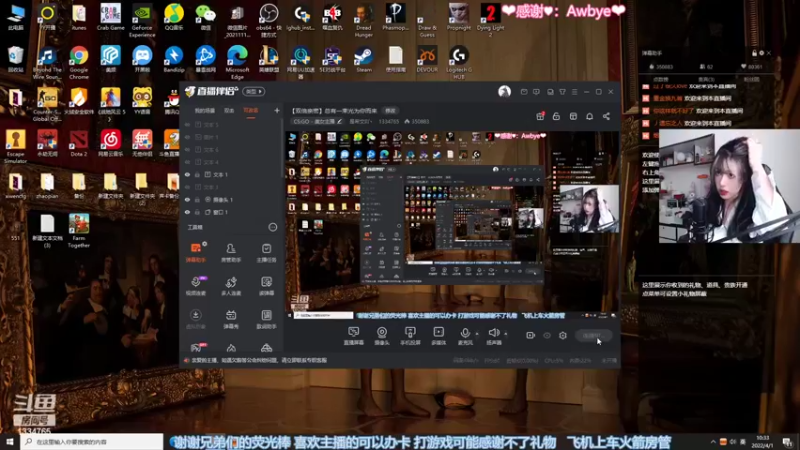Add 多媒体 multimedia source
The height and width of the screenshot is (450, 800).
[x=439, y=336]
